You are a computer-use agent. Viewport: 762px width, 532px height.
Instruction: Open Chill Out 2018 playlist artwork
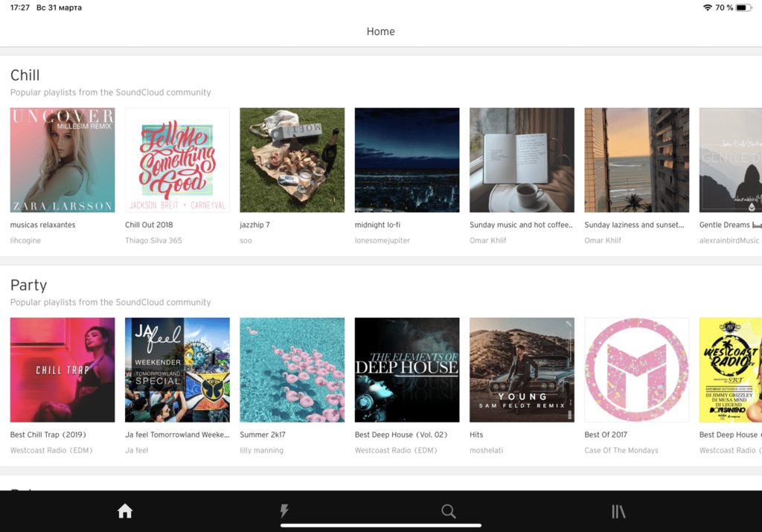click(x=177, y=160)
